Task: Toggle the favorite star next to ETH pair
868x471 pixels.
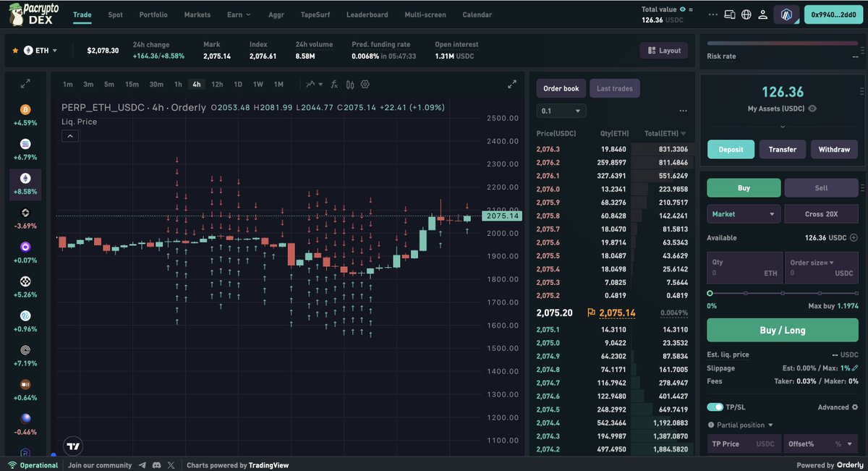Action: pyautogui.click(x=17, y=51)
